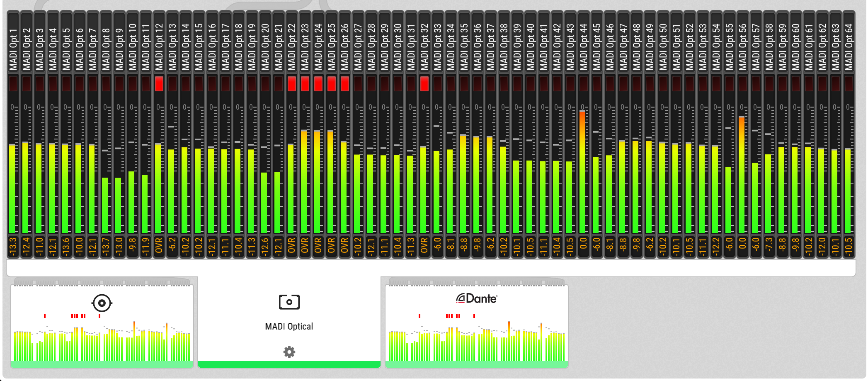Screen dimensions: 868x381
Task: Click the MADI Opt 44 peak value 0.0
Action: pyautogui.click(x=583, y=247)
